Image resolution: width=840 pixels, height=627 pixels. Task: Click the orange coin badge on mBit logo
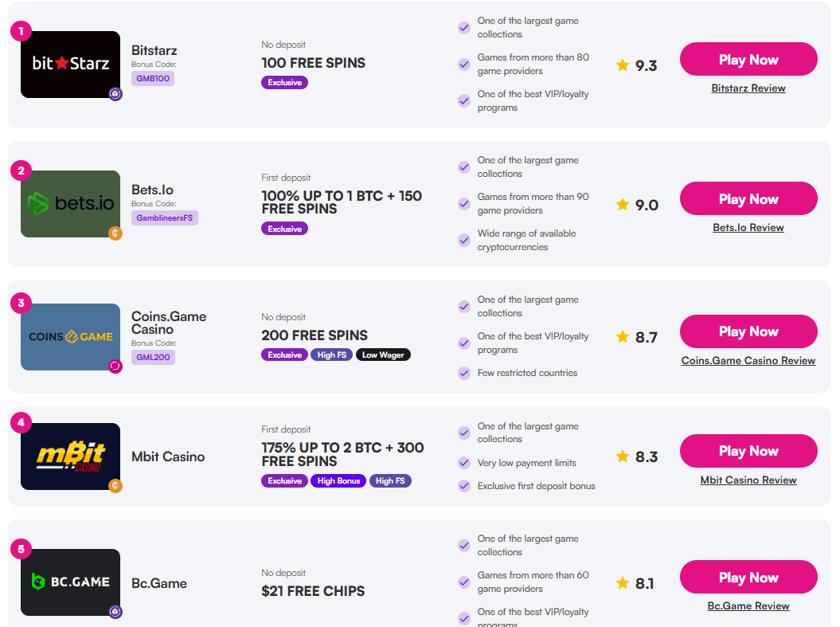[x=115, y=485]
